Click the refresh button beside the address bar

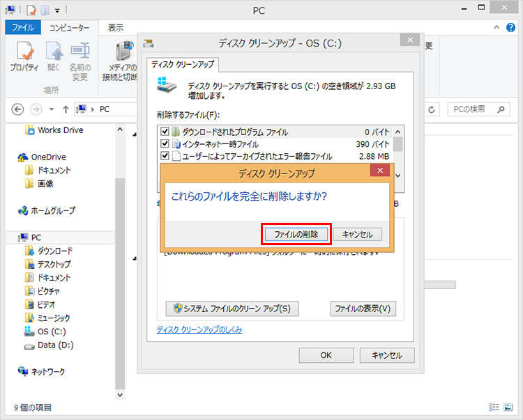point(432,109)
